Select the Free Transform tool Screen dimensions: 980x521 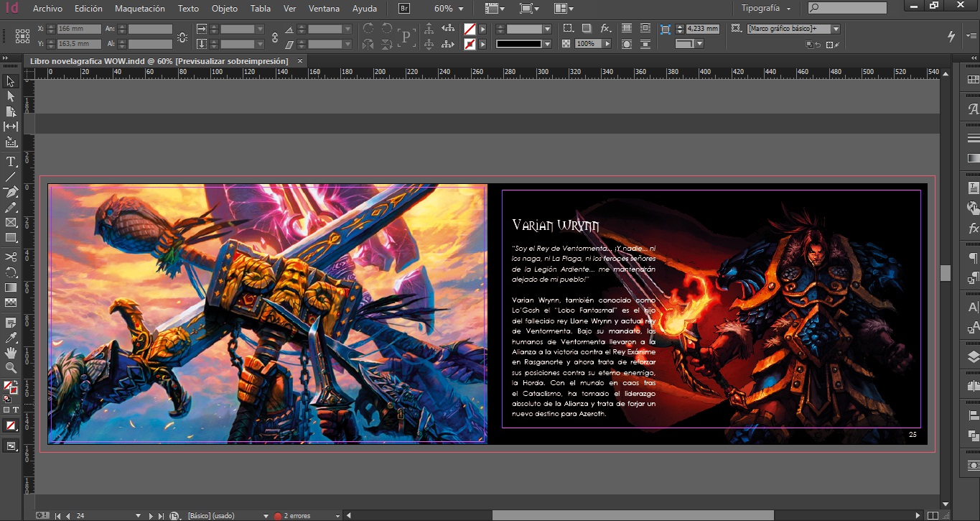[11, 272]
